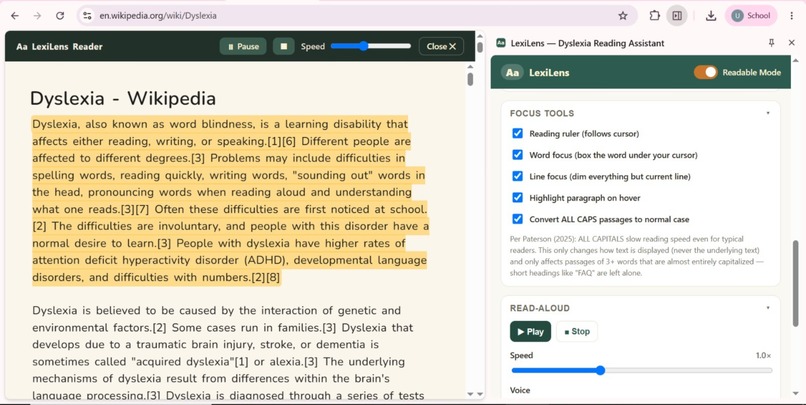This screenshot has height=405, width=806.
Task: Collapse the Focus Tools section
Action: click(768, 113)
